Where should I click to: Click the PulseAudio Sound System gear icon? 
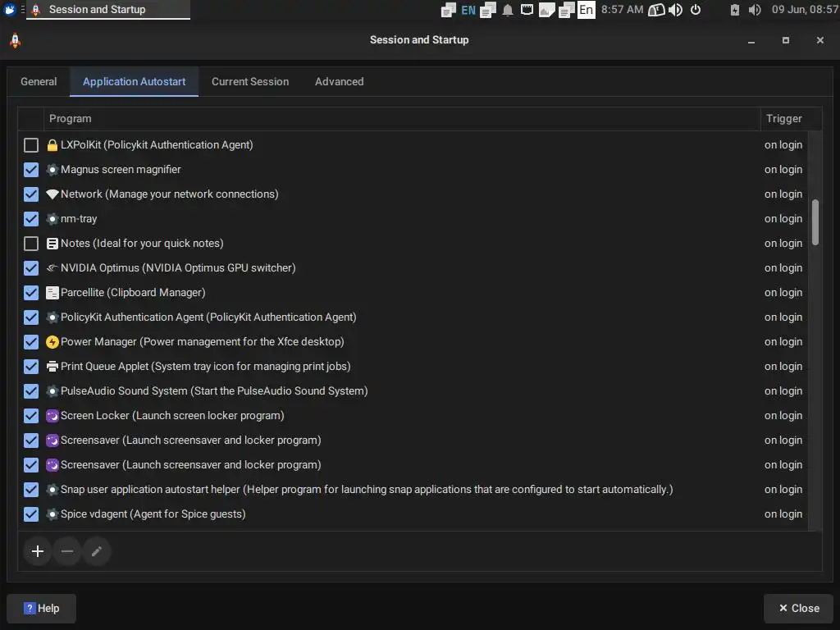[52, 391]
